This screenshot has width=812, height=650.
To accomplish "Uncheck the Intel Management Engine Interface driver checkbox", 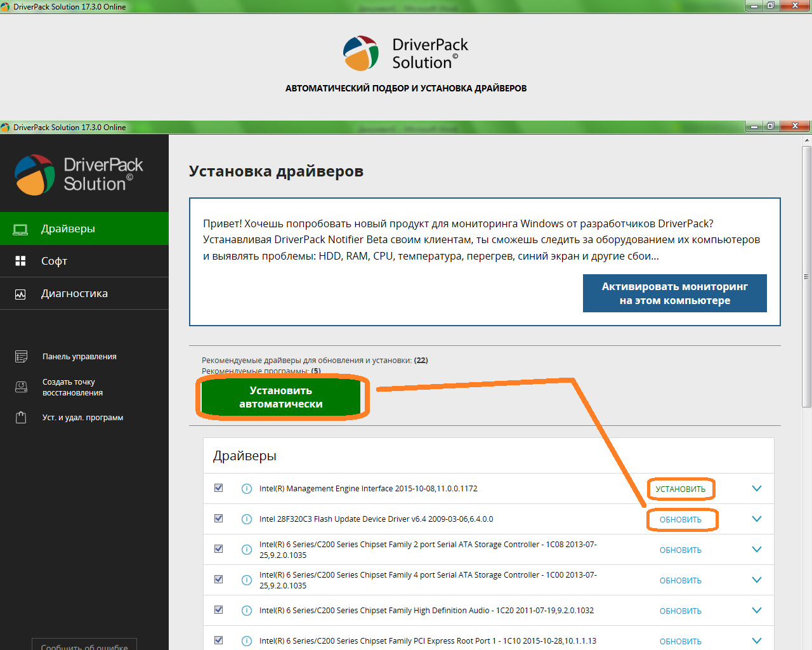I will pyautogui.click(x=219, y=488).
